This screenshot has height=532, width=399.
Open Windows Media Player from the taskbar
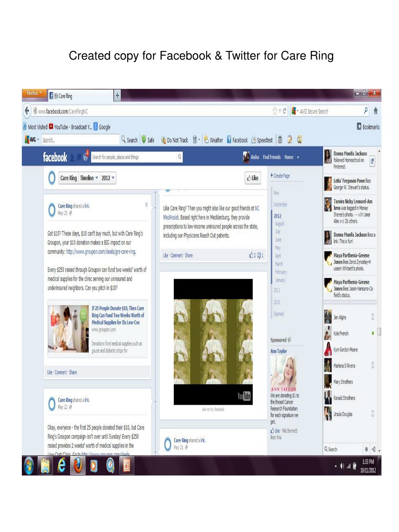[x=94, y=466]
